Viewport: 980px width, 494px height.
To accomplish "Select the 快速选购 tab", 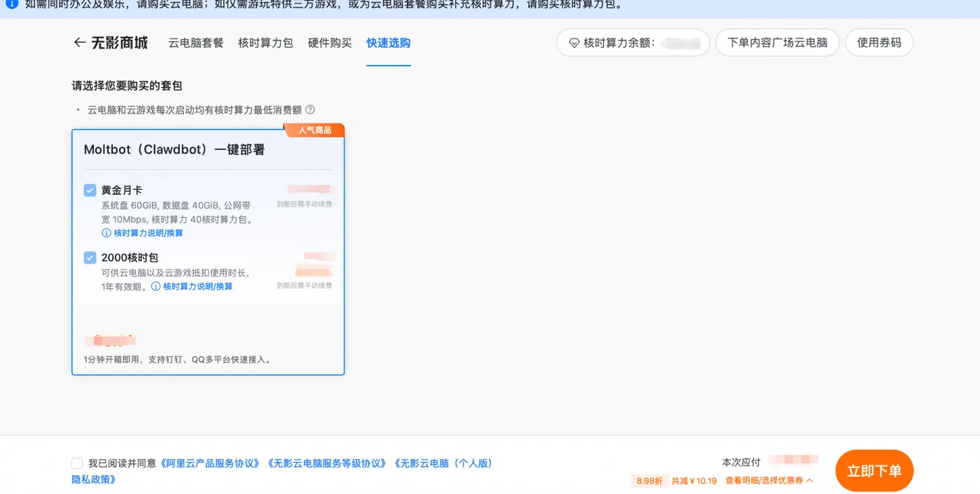I will click(x=388, y=43).
